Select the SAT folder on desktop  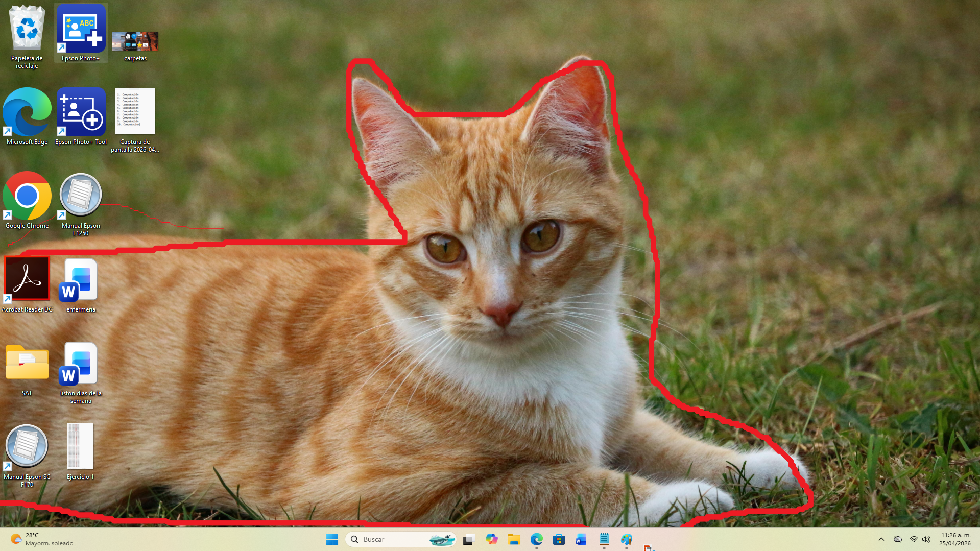coord(27,363)
